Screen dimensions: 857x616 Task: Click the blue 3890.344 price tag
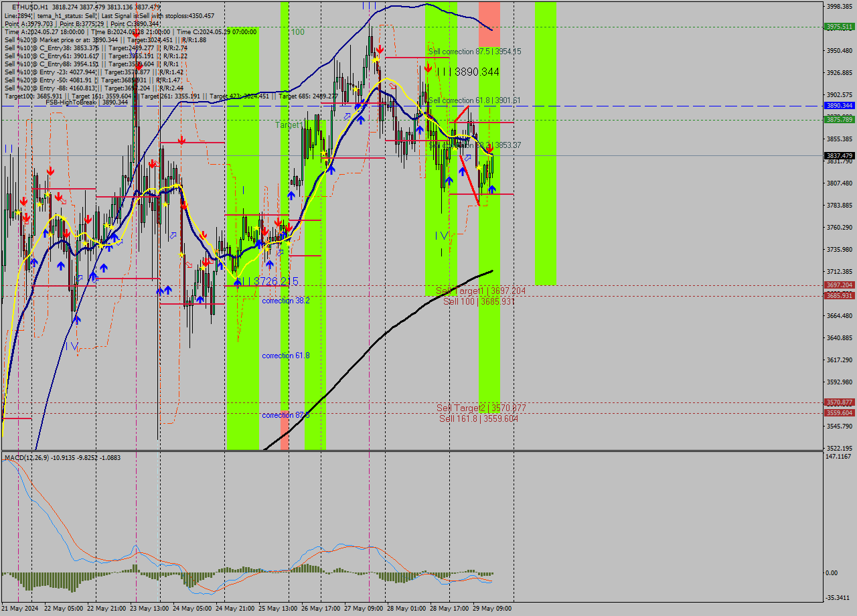point(839,106)
